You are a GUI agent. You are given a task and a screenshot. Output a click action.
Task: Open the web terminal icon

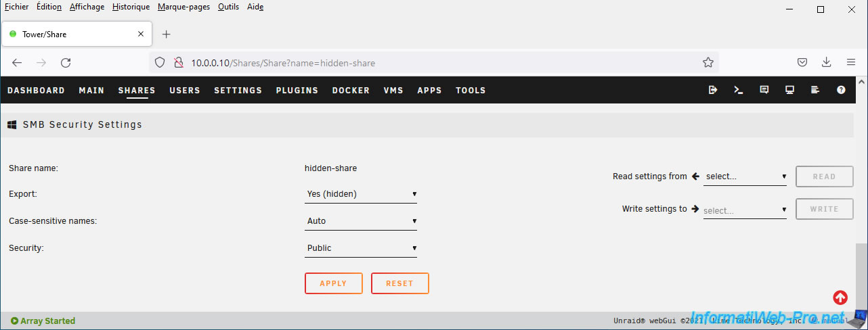pos(739,90)
